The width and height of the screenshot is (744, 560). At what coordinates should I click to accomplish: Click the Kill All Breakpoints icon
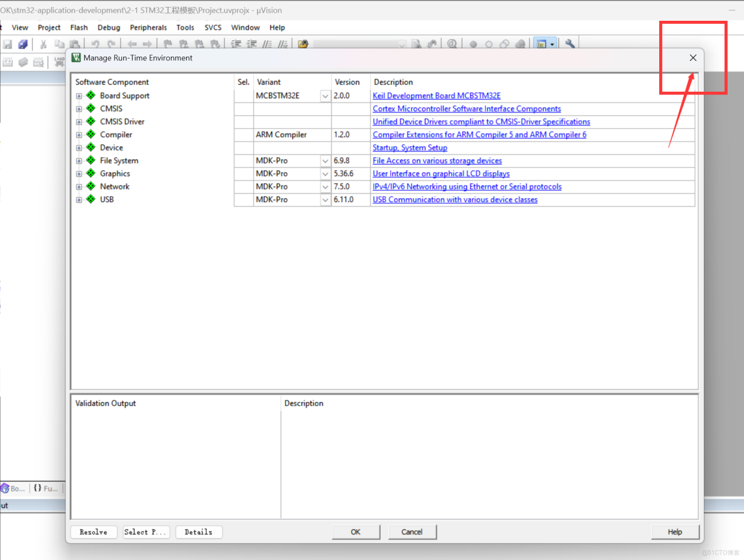point(520,44)
